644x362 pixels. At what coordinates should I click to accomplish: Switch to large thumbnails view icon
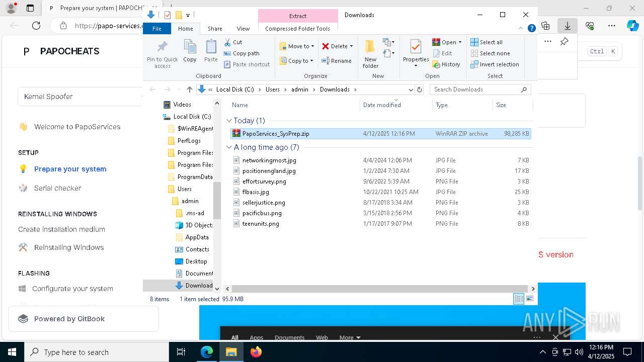click(x=529, y=299)
